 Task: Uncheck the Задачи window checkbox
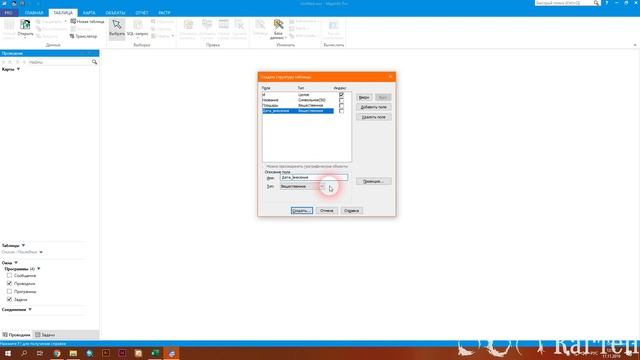point(9,299)
